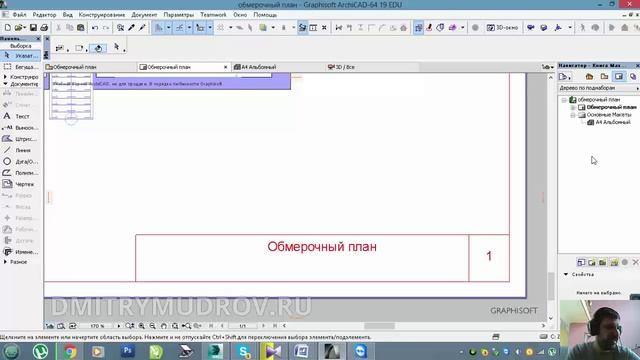Click the Find and Select magnifier icon
This screenshot has width=640, height=360.
coord(120,27)
